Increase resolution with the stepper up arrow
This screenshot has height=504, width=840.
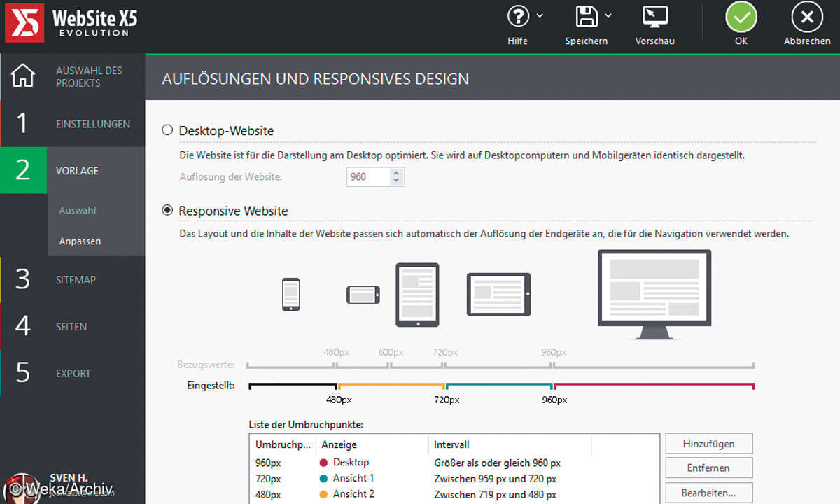coord(397,172)
